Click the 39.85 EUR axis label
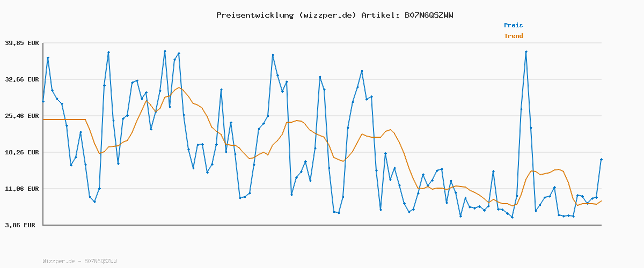 (22, 43)
